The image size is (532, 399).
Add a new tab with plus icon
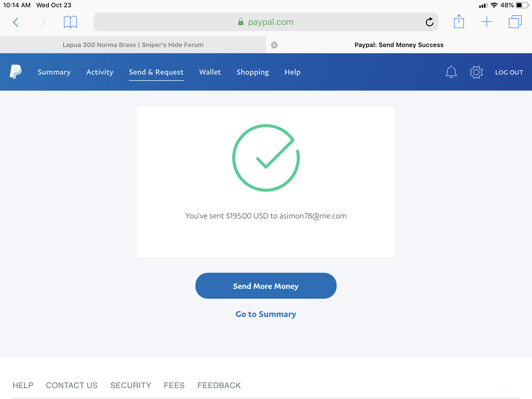coord(487,22)
